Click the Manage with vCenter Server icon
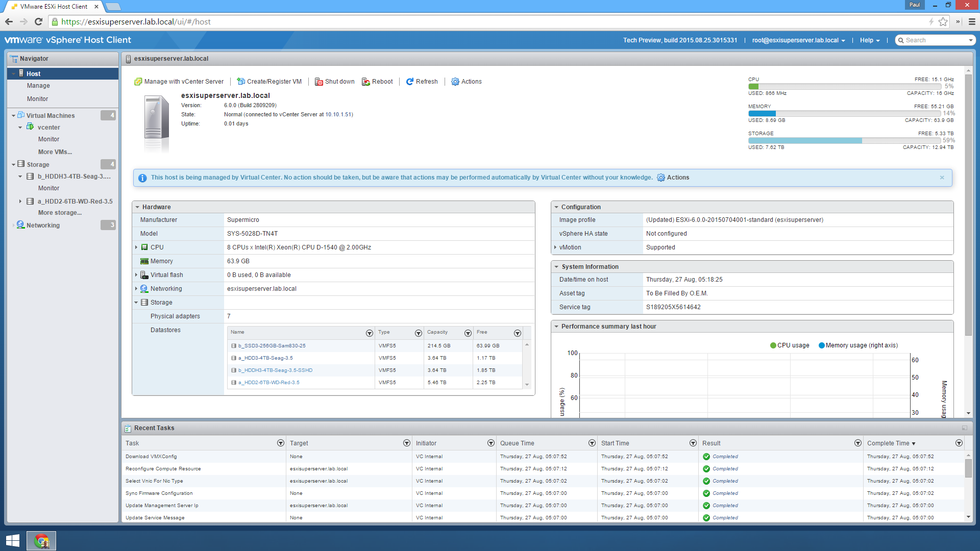Screen dimensions: 980x551 point(138,82)
